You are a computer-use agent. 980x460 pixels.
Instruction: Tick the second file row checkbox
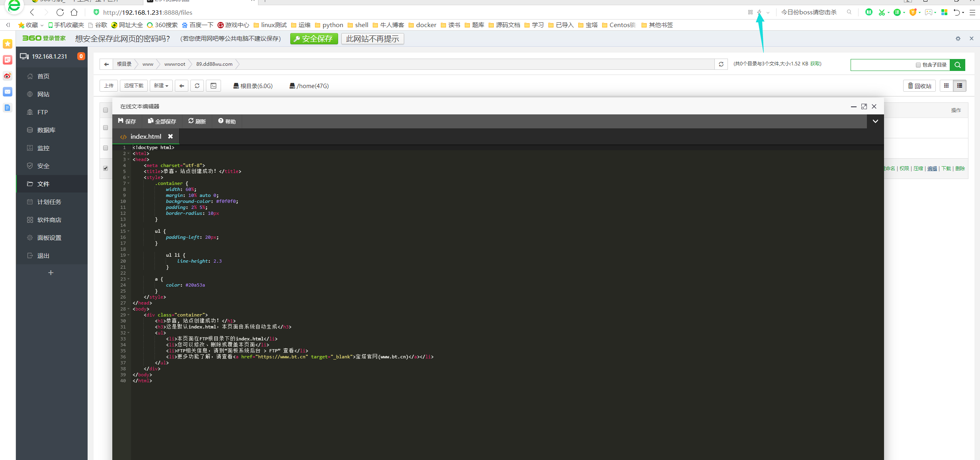tap(106, 148)
